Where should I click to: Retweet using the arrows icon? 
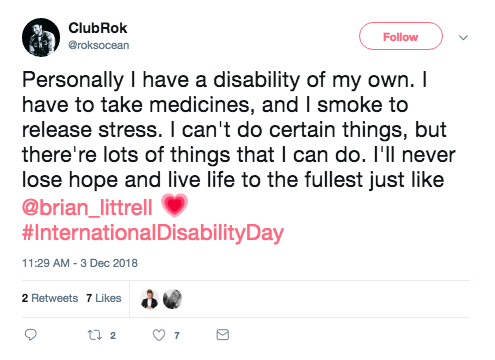[95, 335]
